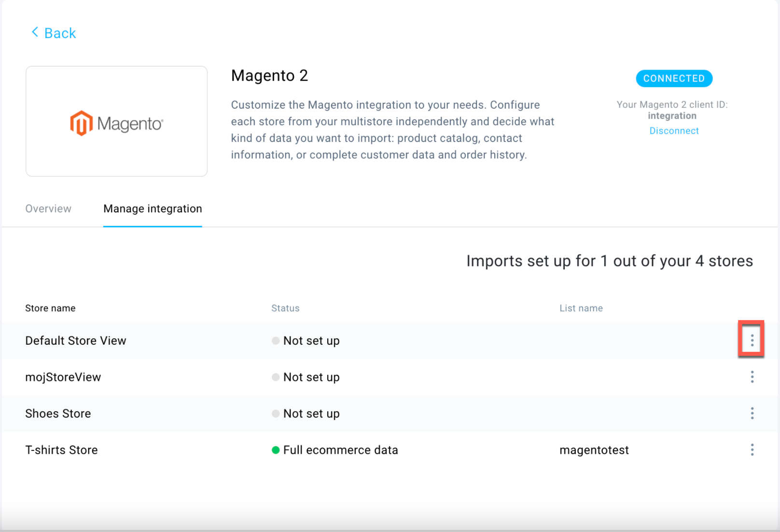Open the three-dot menu for mojStoreView
Viewport: 780px width, 532px height.
pos(752,377)
